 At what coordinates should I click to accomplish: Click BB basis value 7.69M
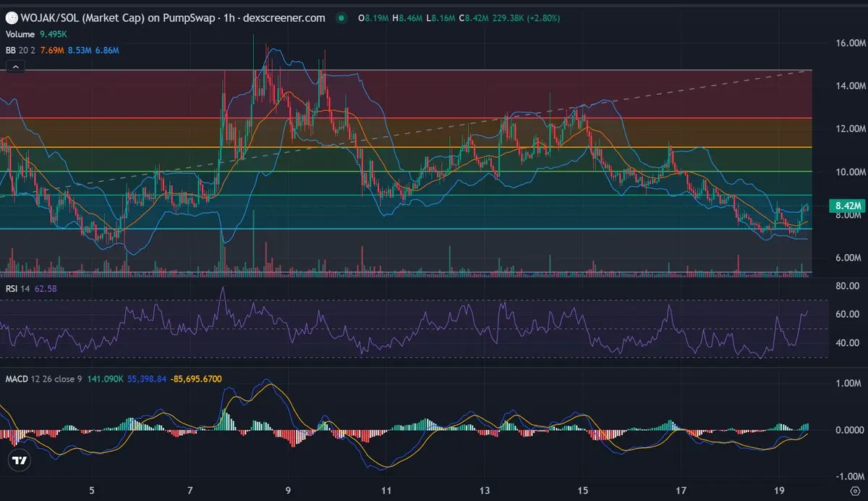click(x=51, y=51)
